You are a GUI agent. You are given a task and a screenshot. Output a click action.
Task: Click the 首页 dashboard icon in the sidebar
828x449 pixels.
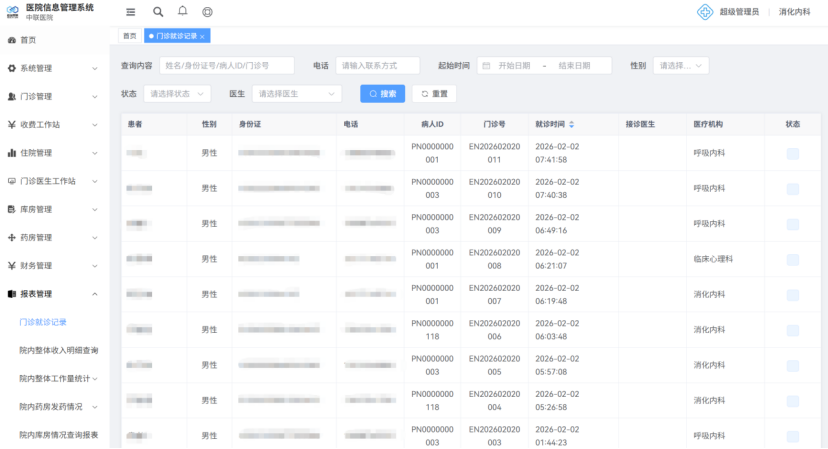[12, 40]
